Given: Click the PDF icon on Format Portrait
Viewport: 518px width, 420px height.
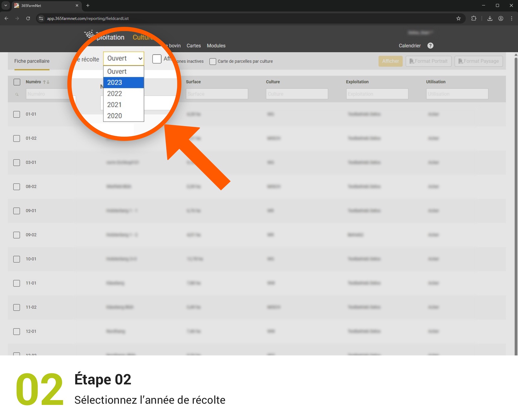Looking at the screenshot, I should click(412, 61).
